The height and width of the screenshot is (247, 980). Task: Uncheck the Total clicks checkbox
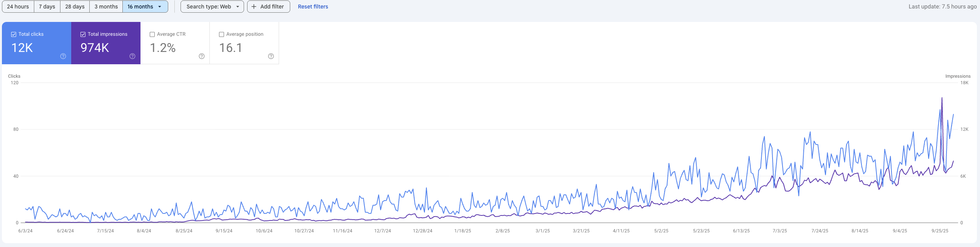[x=14, y=34]
